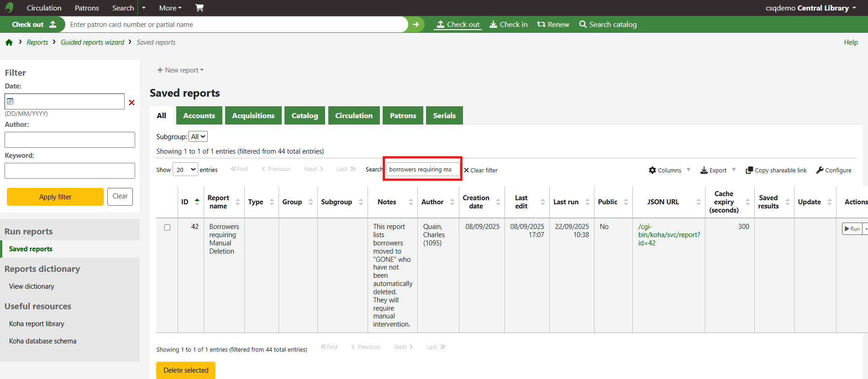Click the Koha logo icon

pos(9,8)
